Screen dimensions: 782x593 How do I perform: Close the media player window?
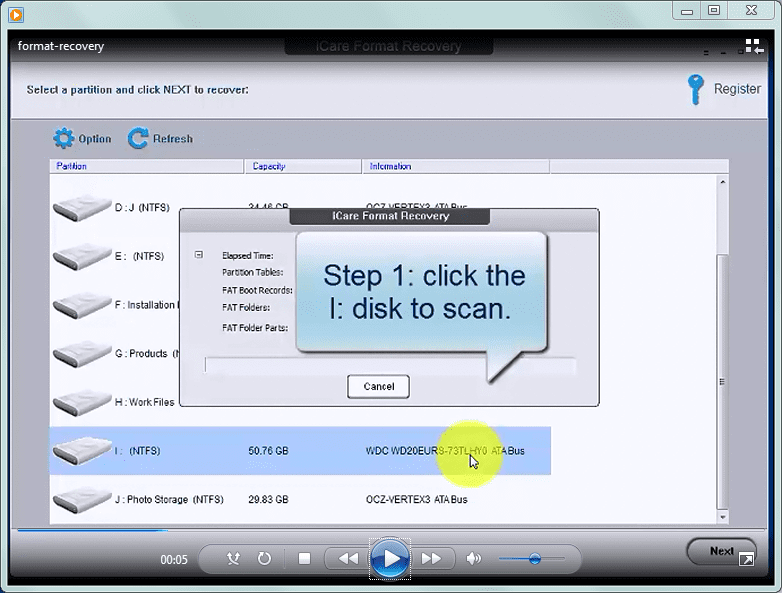tap(752, 10)
